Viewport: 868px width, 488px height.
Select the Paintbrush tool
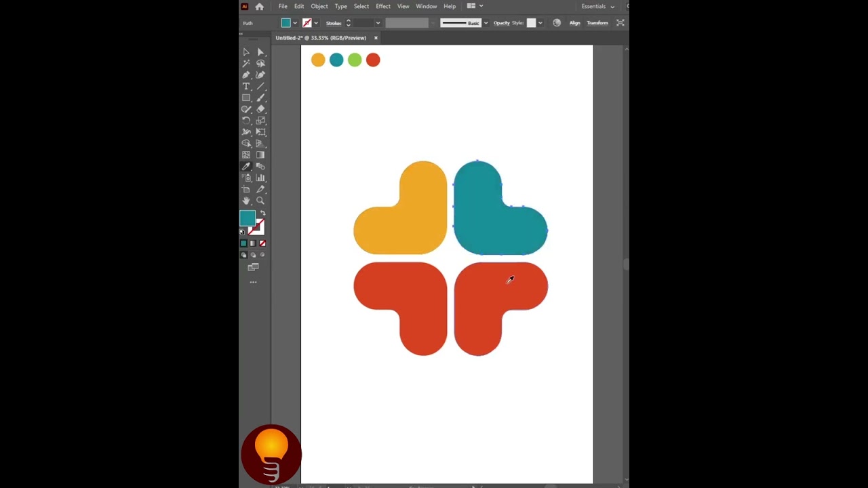click(x=260, y=98)
